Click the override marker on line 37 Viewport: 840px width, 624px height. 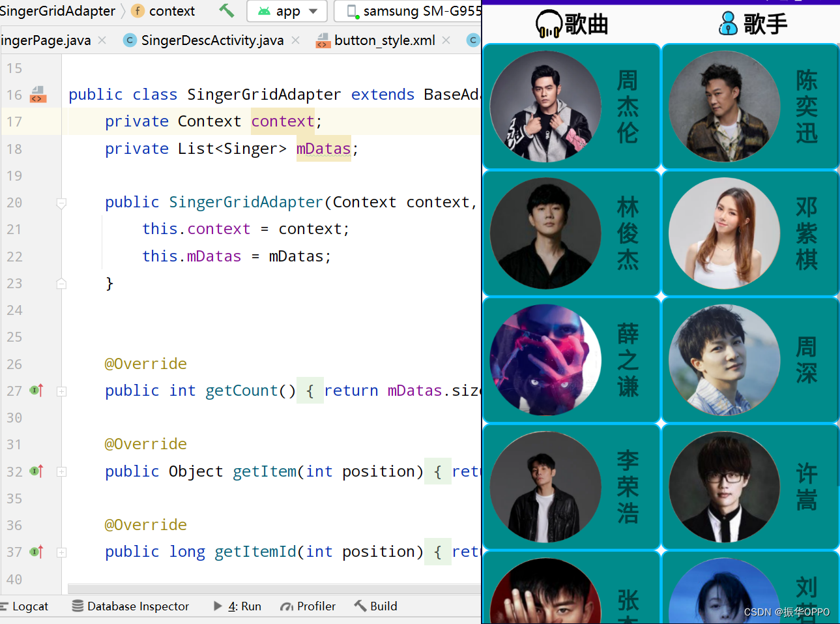click(37, 552)
